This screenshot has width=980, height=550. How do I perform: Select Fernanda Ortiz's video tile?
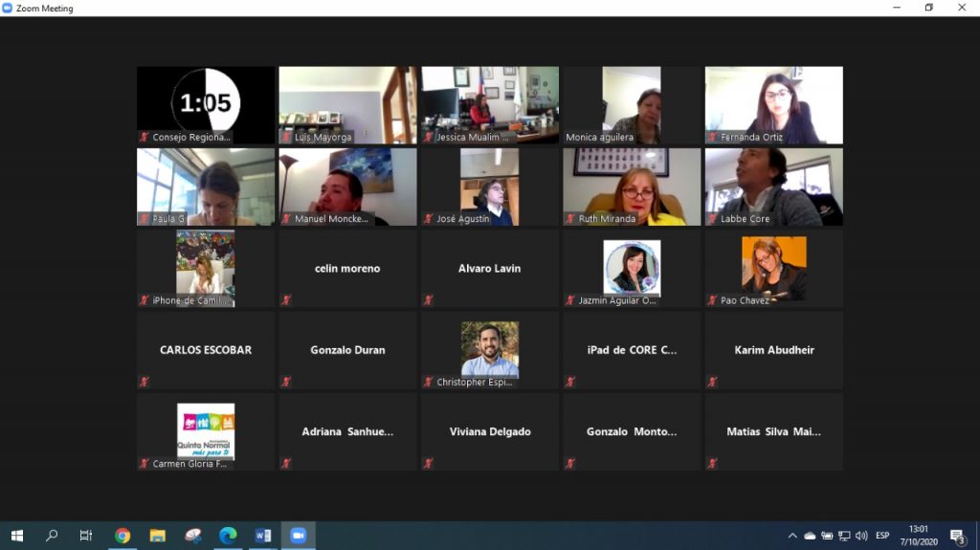[x=773, y=105]
